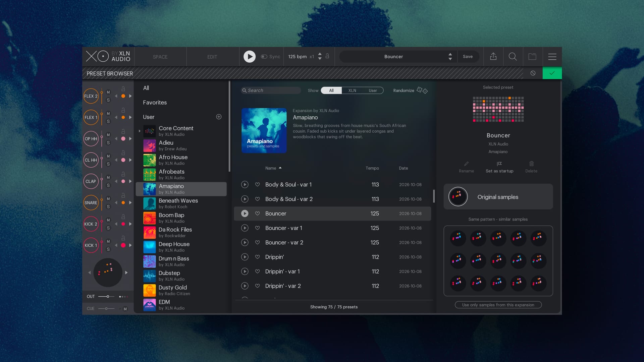
Task: Click the green confirm checkmark button
Action: point(552,73)
